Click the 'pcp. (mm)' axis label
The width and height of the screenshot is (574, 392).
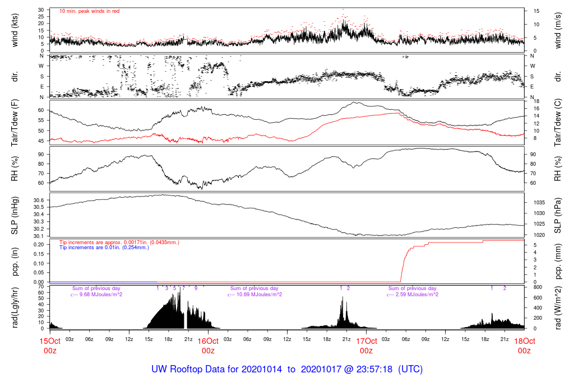coord(558,262)
